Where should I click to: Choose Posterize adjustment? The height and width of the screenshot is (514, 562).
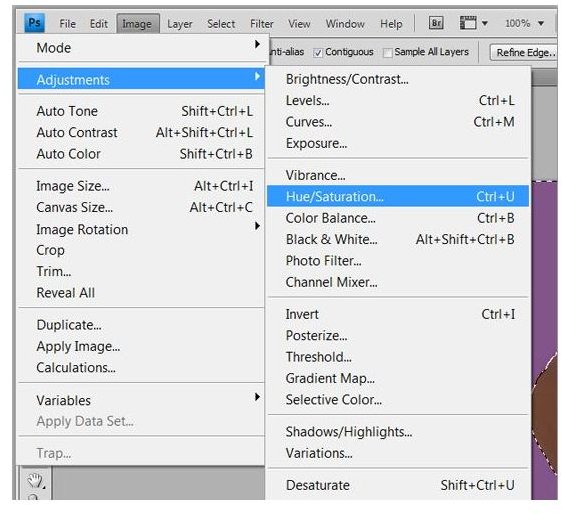point(398,335)
